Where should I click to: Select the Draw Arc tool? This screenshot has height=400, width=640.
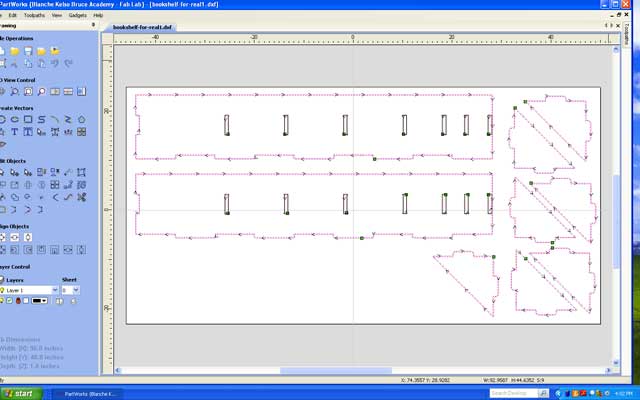pyautogui.click(x=55, y=119)
